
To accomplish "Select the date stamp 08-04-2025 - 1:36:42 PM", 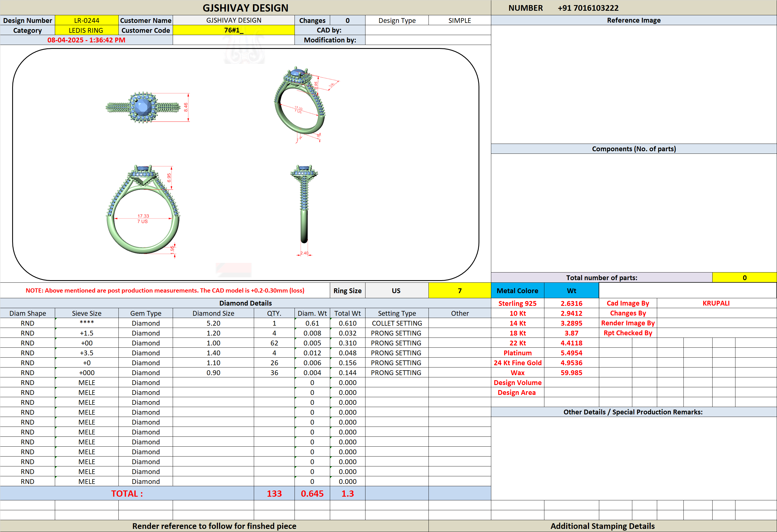I will [x=86, y=40].
